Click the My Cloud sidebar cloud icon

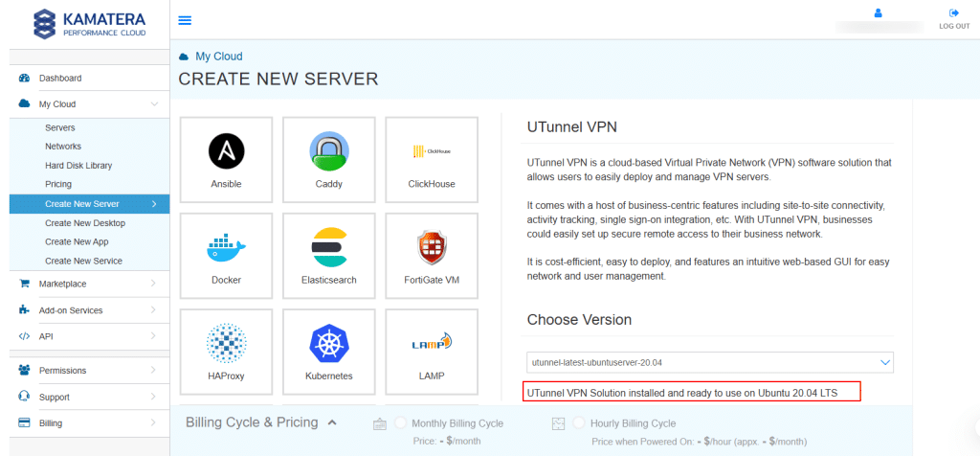pos(24,103)
